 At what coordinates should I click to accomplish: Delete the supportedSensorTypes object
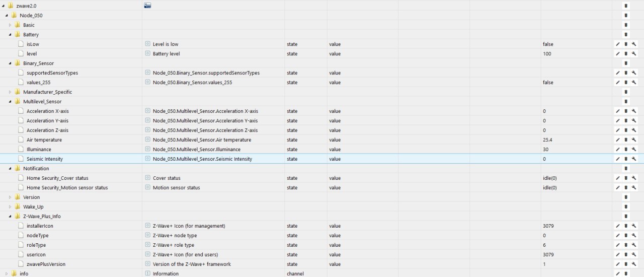(626, 73)
